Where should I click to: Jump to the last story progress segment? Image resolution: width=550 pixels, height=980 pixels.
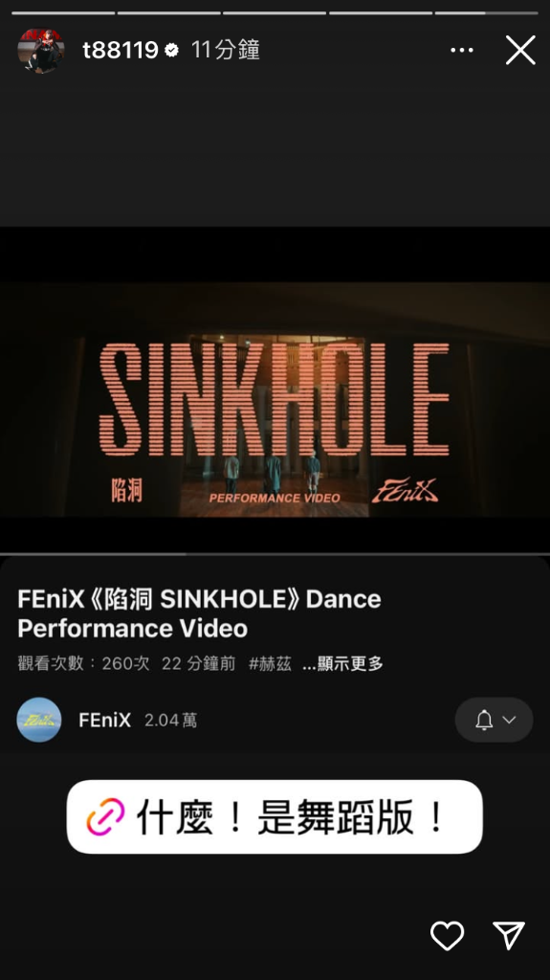coord(486,12)
